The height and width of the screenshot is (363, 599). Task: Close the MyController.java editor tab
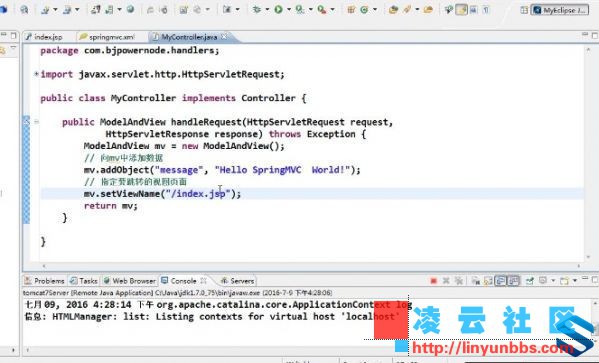224,36
